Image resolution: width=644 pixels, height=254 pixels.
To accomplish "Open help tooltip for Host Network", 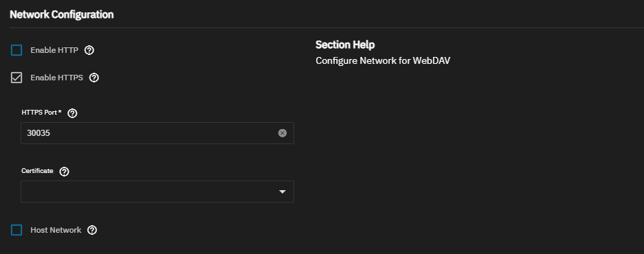I will [92, 230].
